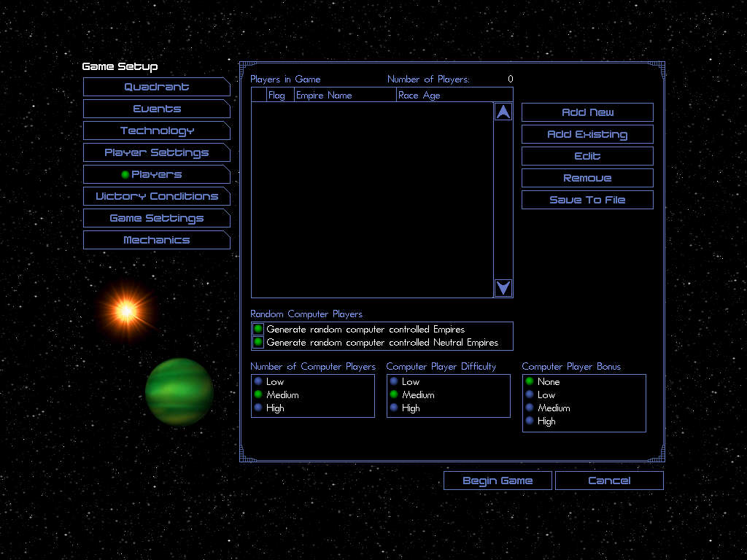The width and height of the screenshot is (747, 560).
Task: Open the Game Settings section
Action: [156, 218]
